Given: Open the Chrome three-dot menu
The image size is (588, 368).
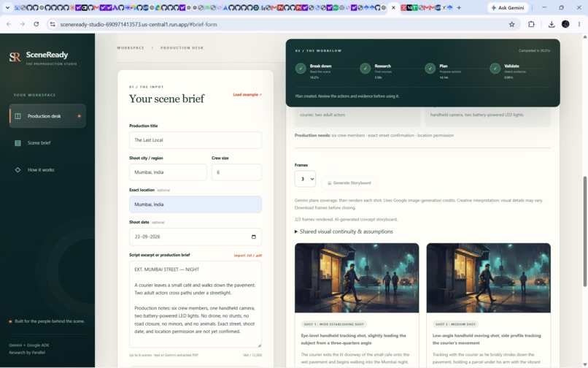Looking at the screenshot, I should [x=579, y=24].
